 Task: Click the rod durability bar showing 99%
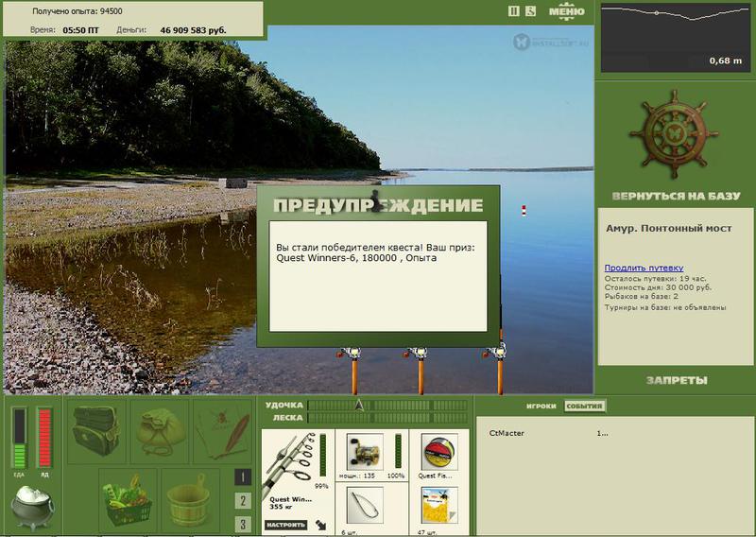322,456
